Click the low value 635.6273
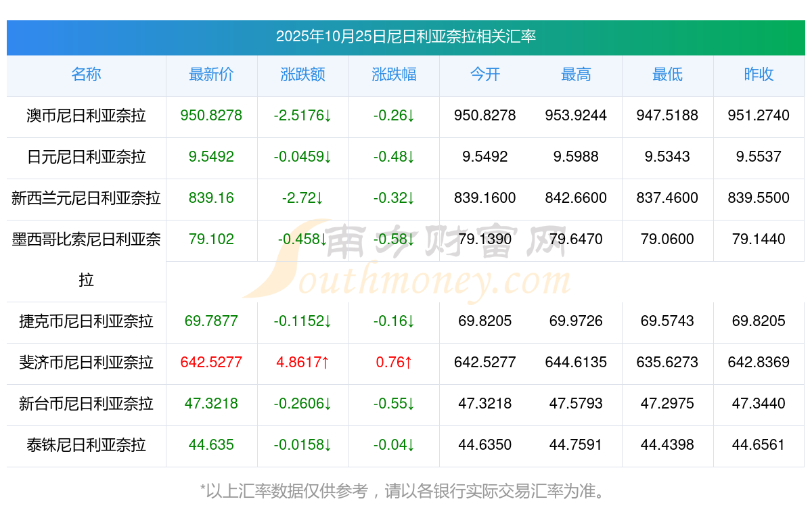Image resolution: width=812 pixels, height=512 pixels. tap(667, 363)
